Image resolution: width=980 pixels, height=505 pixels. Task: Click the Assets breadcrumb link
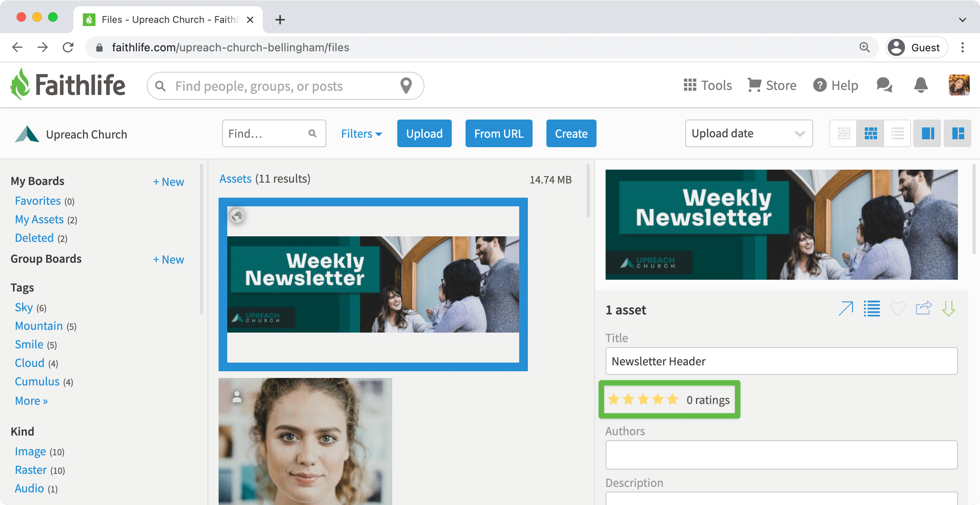coord(235,179)
